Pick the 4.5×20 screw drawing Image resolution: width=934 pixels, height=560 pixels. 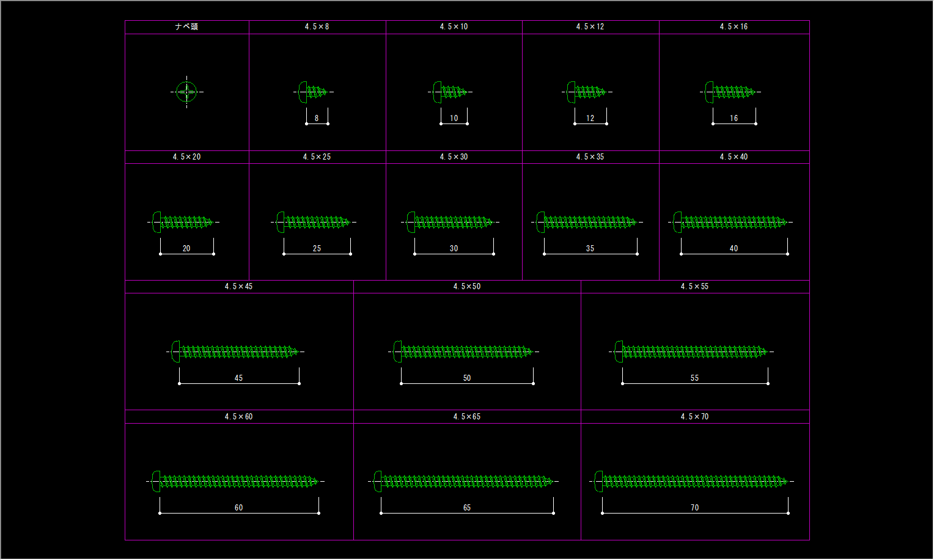point(183,223)
